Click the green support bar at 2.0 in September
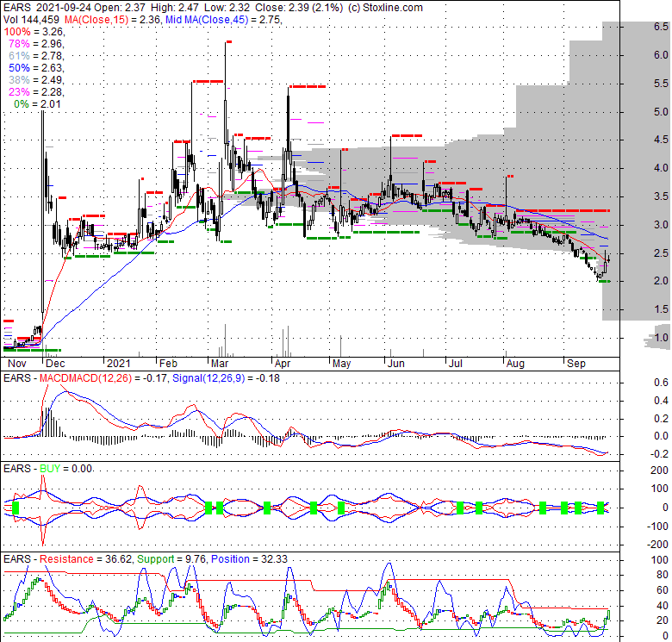 604,281
